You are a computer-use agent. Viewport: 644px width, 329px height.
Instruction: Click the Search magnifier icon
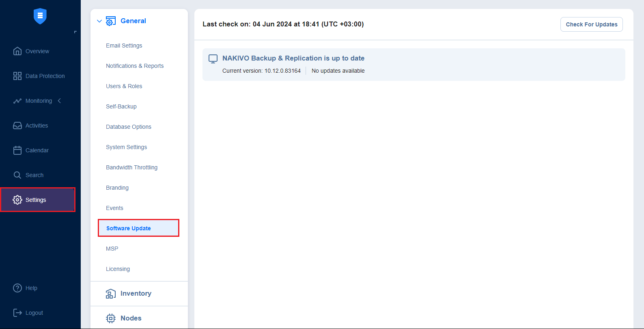17,175
